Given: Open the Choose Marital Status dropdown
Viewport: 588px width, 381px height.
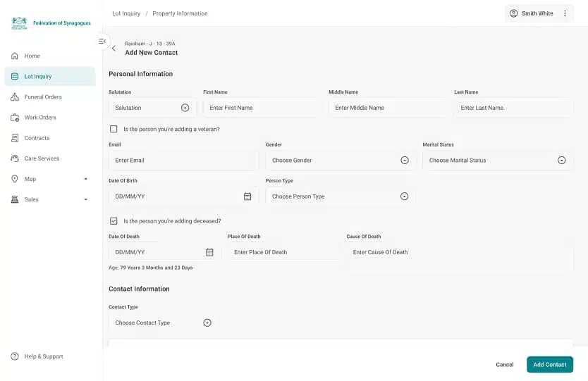Looking at the screenshot, I should pyautogui.click(x=498, y=161).
